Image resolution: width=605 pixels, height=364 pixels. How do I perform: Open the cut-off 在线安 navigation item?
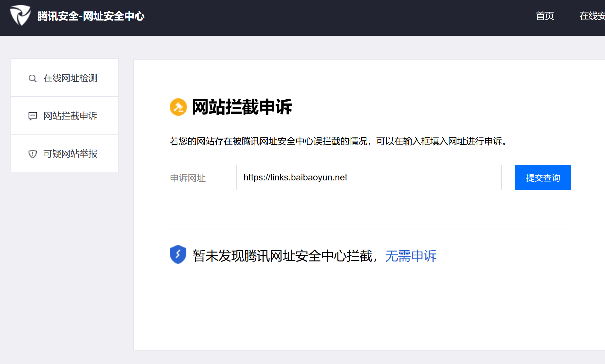pos(592,16)
